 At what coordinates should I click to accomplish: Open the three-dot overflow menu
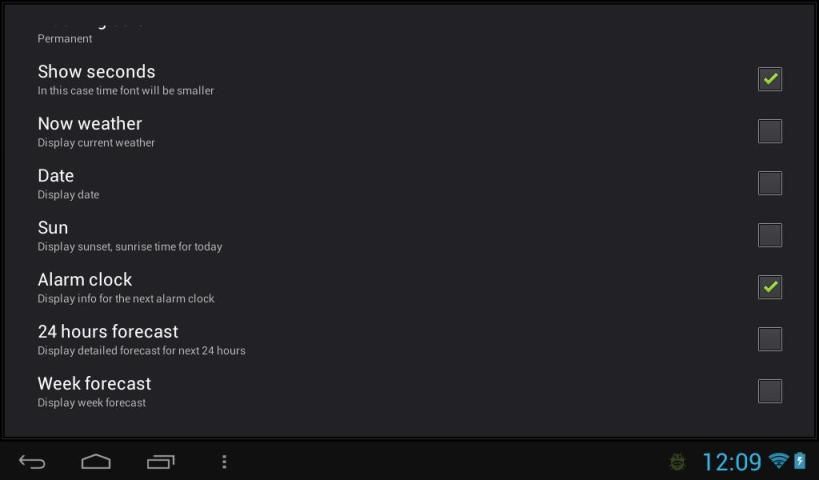coord(224,462)
